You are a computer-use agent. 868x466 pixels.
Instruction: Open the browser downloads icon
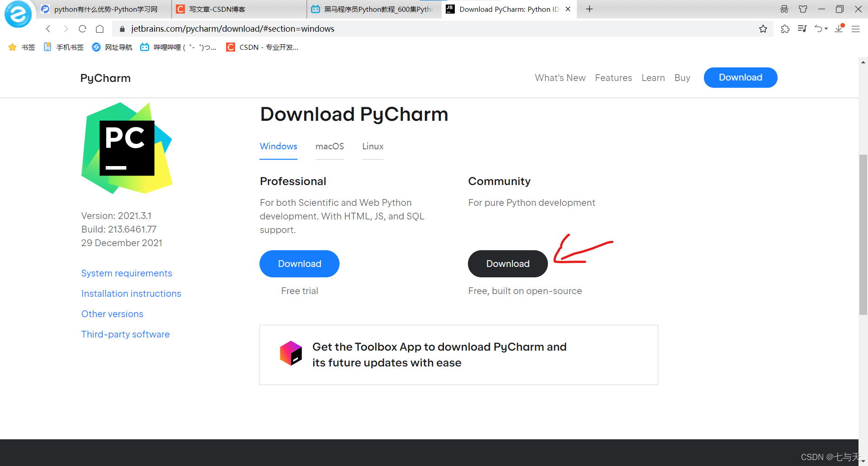839,28
